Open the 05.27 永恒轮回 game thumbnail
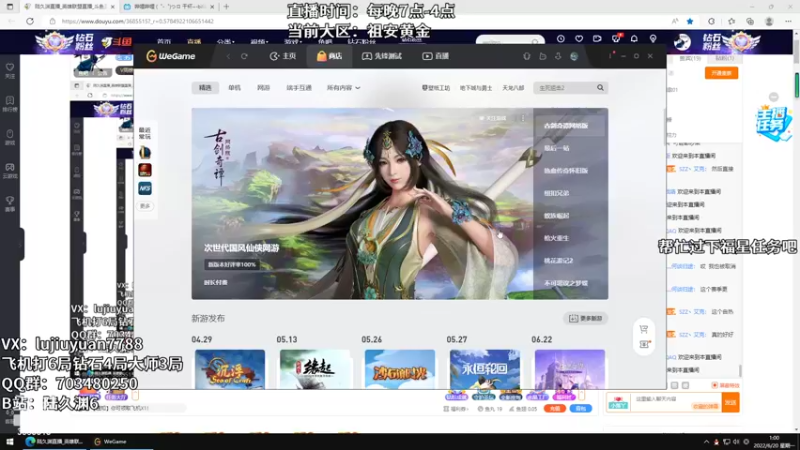Screen dimensions: 800x450 (x=485, y=369)
